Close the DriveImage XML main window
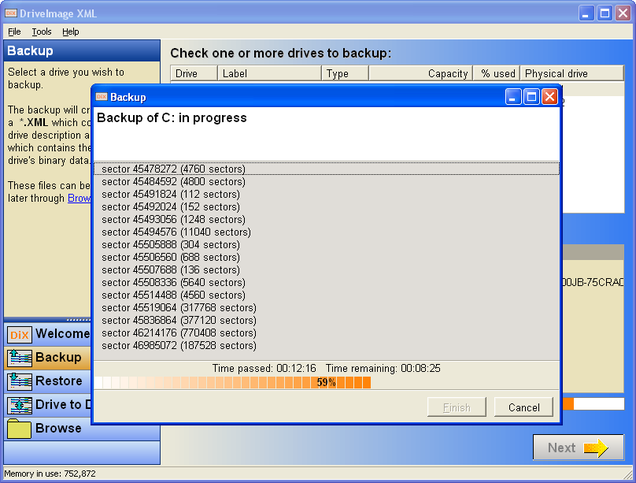 pos(623,13)
